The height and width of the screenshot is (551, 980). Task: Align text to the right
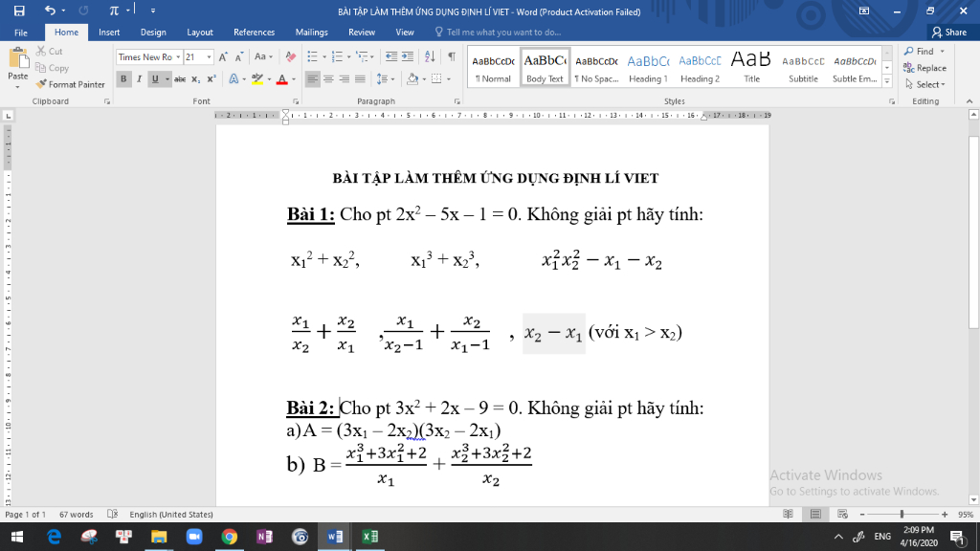345,79
